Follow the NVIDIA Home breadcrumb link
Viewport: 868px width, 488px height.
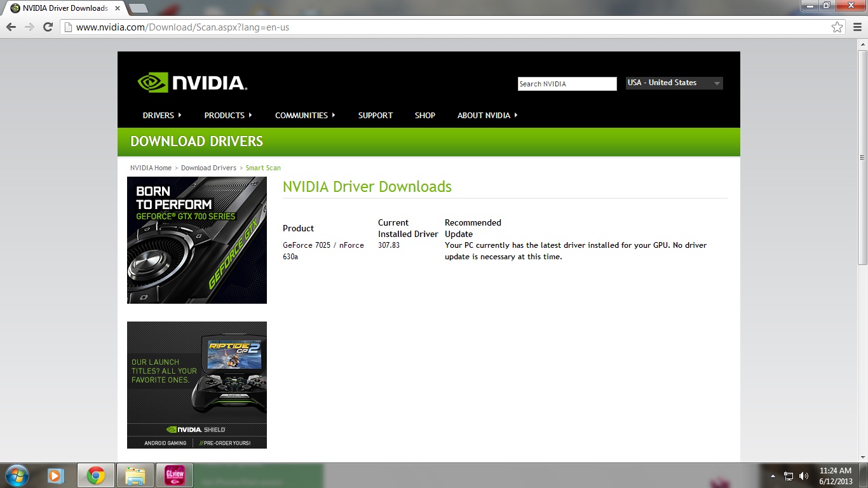tap(151, 168)
